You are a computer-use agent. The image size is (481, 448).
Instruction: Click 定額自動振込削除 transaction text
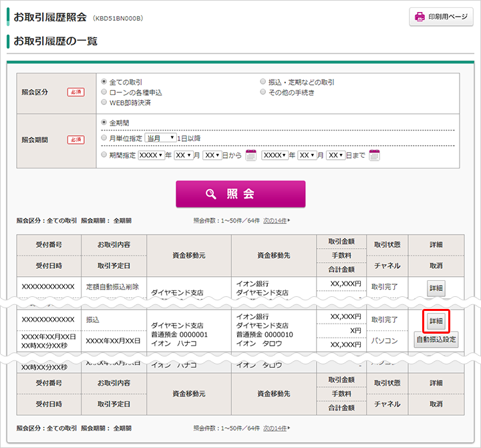(x=112, y=287)
